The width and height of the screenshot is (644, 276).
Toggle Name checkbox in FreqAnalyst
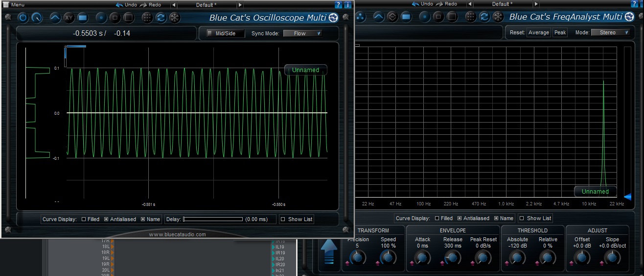click(x=496, y=218)
